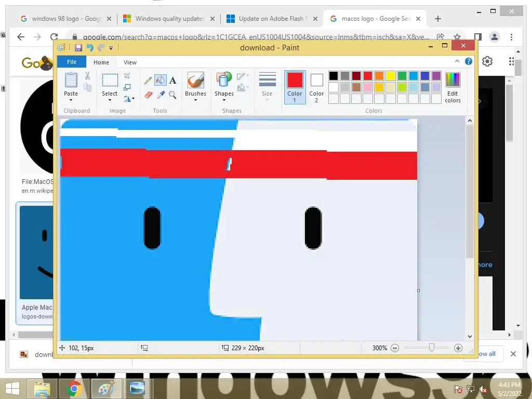
Task: Pick the yellow color swatch
Action: (391, 76)
